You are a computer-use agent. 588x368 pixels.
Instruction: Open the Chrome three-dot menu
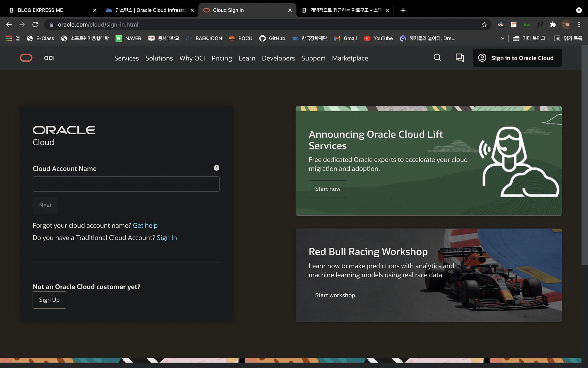coord(579,25)
